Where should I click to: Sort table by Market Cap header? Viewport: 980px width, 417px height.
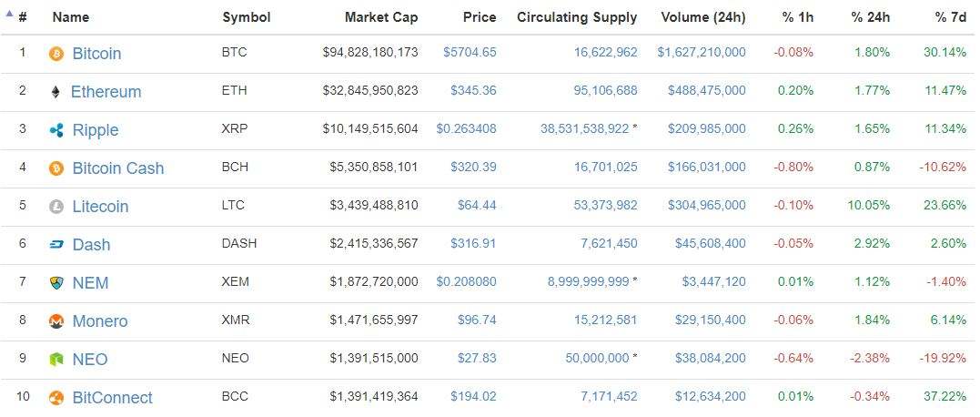[381, 17]
